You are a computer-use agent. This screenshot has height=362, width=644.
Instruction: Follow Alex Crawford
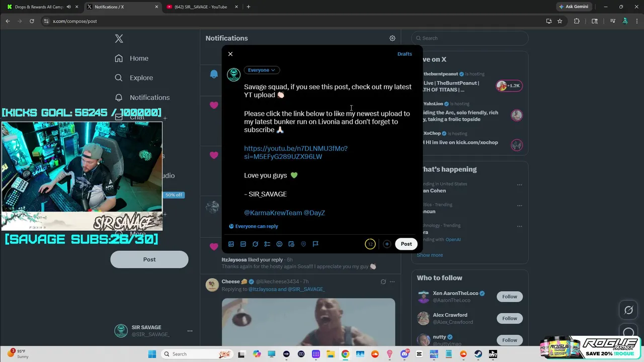point(509,318)
